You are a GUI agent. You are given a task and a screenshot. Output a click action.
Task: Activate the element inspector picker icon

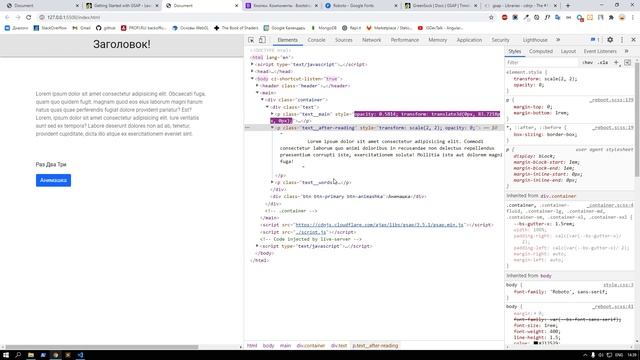coord(251,40)
